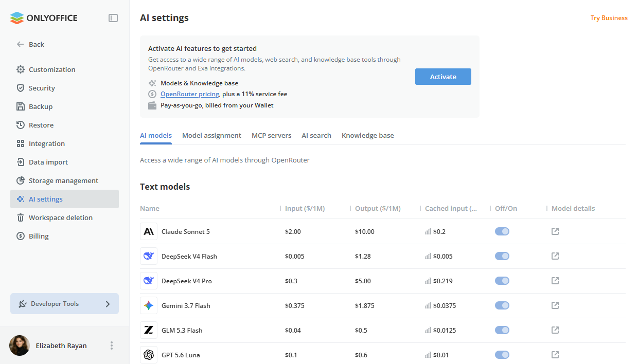Click the Try Business link

tap(609, 18)
